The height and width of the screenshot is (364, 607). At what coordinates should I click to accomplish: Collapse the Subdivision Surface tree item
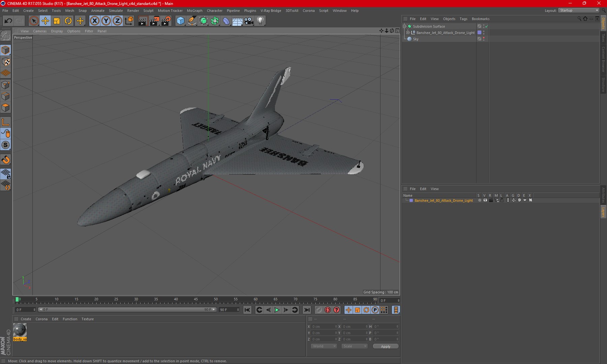tap(405, 26)
